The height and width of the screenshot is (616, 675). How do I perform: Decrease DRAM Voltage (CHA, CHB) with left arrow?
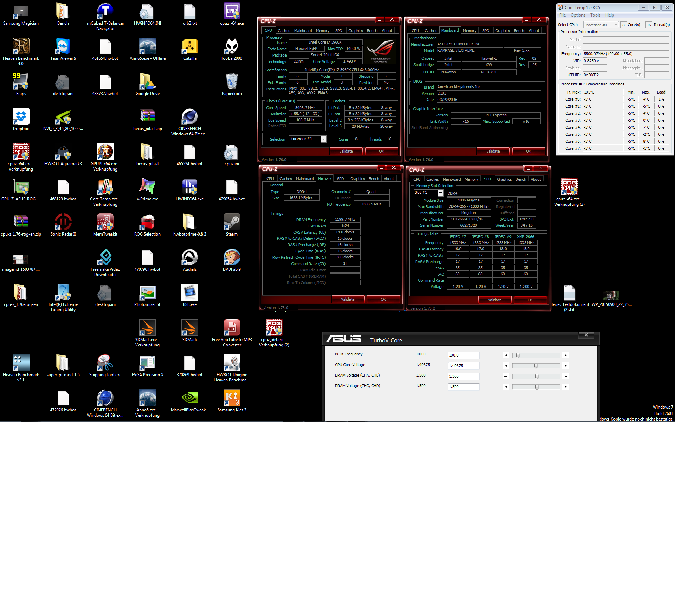[x=506, y=376]
